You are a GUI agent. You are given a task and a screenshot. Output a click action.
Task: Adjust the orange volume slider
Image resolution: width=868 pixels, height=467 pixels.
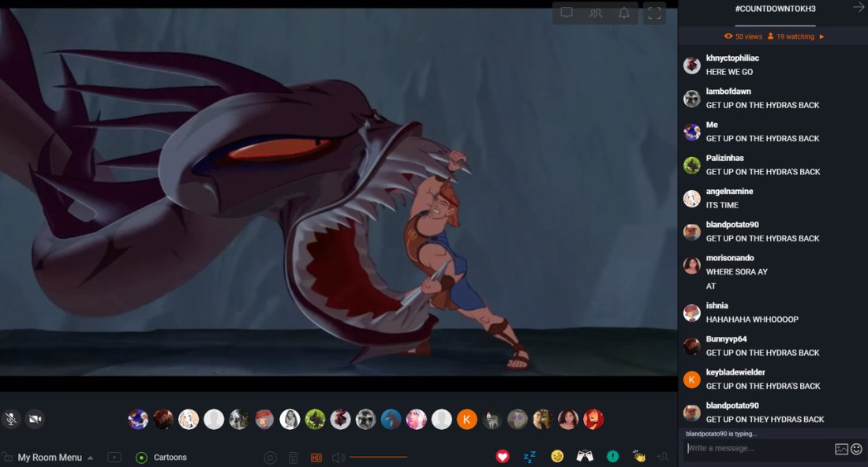point(379,458)
